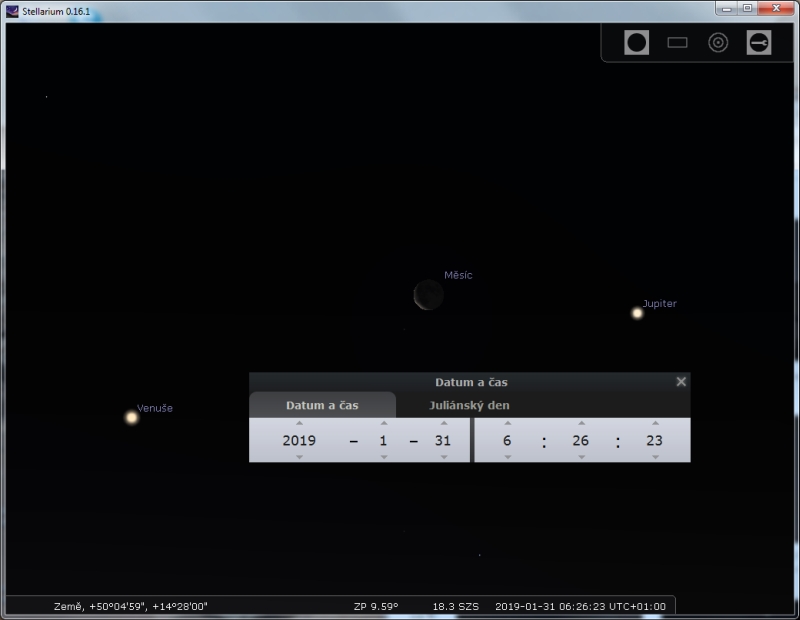Decrease the day with down arrow
The height and width of the screenshot is (620, 800).
click(443, 457)
